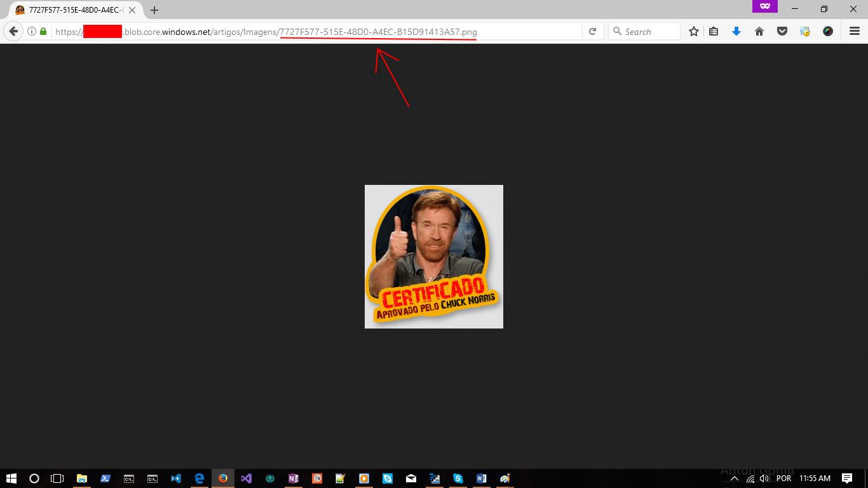
Task: Open the Firefox hamburger menu
Action: [855, 31]
